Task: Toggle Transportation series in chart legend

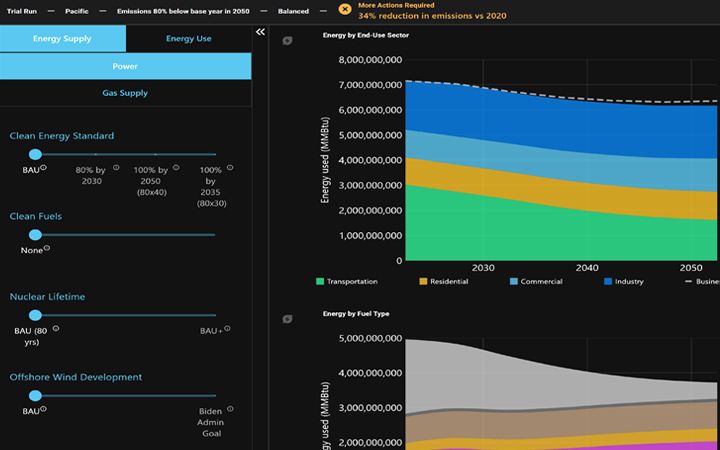Action: click(x=343, y=281)
